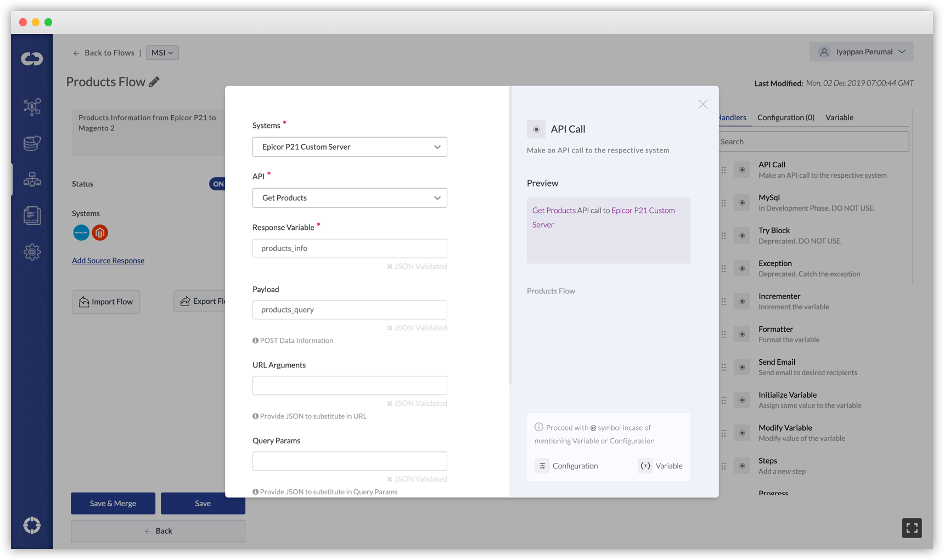Click the Export Flow button
This screenshot has height=560, width=944.
point(200,302)
